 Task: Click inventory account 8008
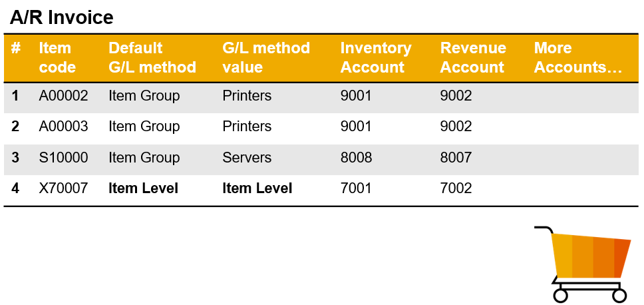356,157
